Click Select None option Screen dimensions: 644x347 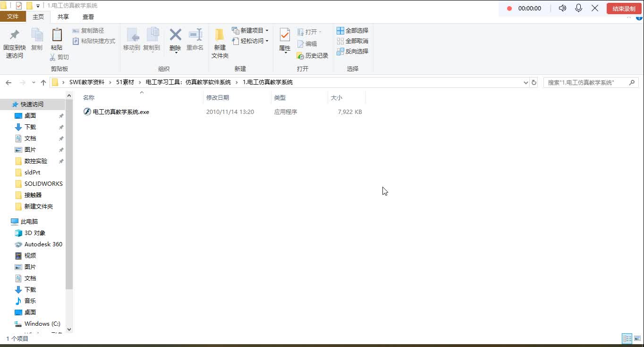[352, 41]
